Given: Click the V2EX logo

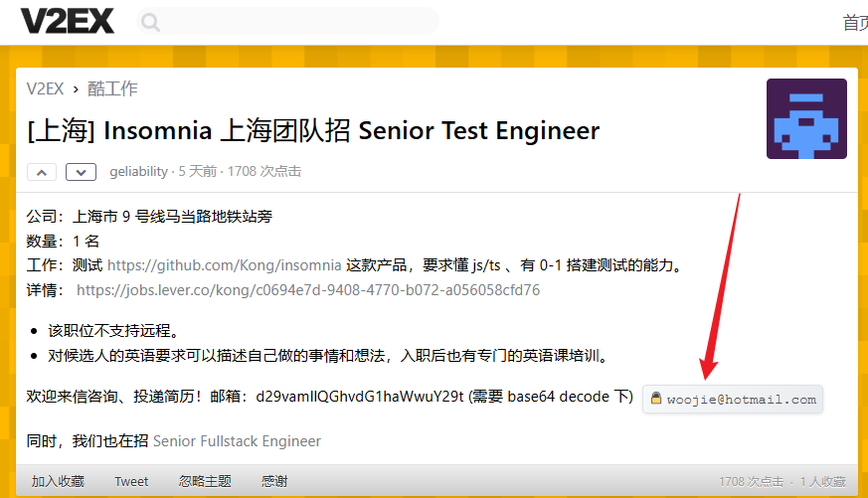Looking at the screenshot, I should (x=68, y=21).
